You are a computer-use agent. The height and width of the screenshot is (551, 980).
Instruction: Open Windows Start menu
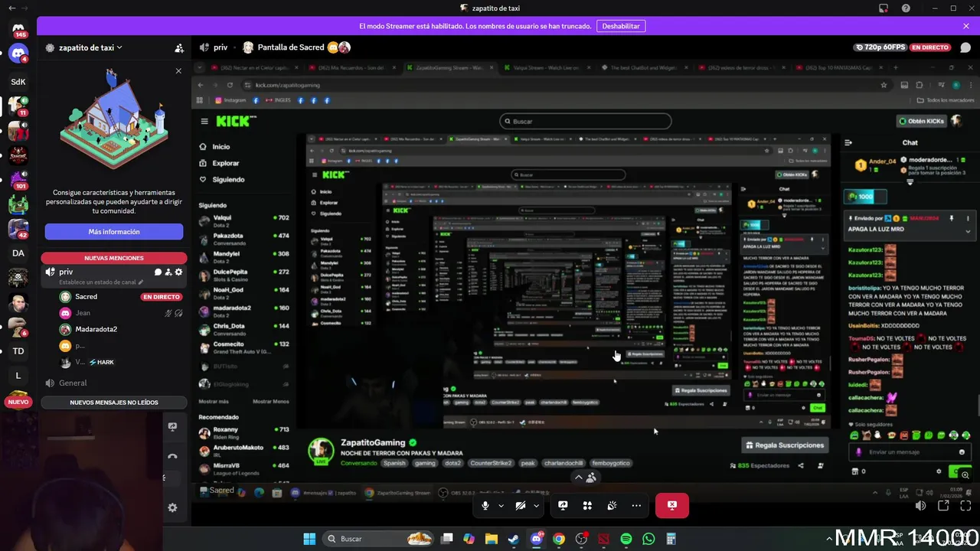pos(309,539)
